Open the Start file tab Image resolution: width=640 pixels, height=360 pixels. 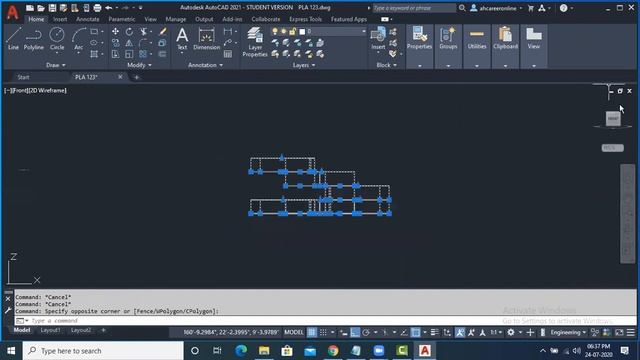click(23, 77)
